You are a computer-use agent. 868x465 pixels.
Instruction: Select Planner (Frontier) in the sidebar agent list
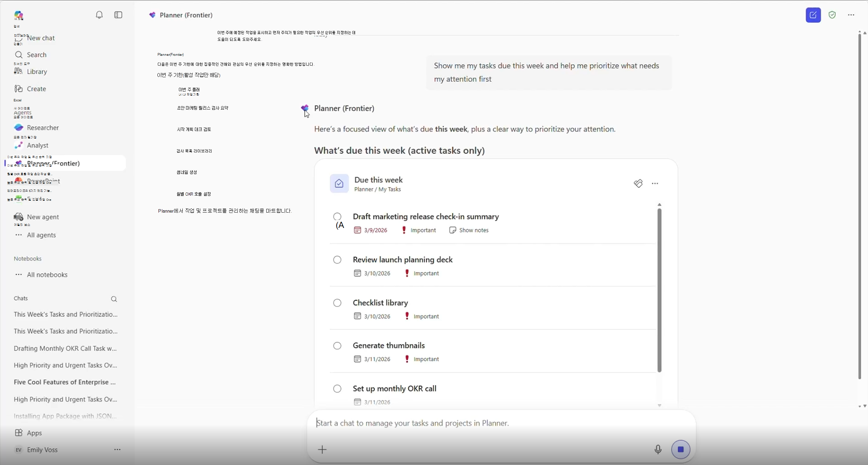pyautogui.click(x=65, y=163)
